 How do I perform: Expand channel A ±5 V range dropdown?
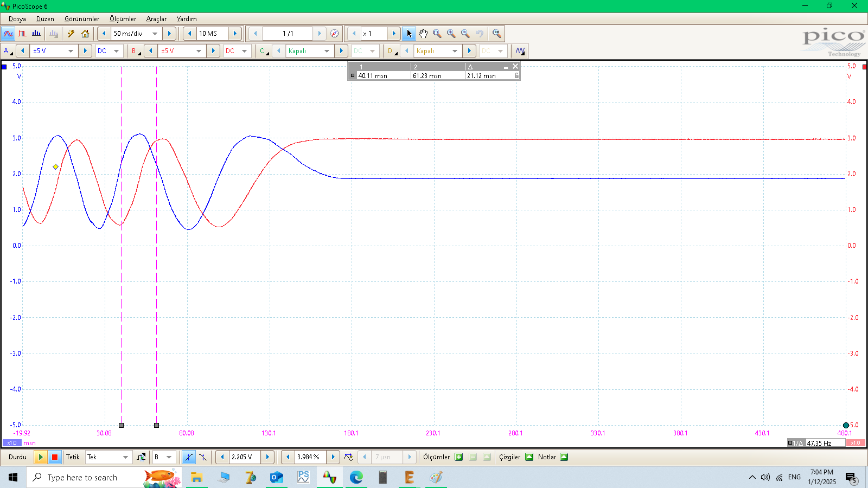[x=71, y=51]
